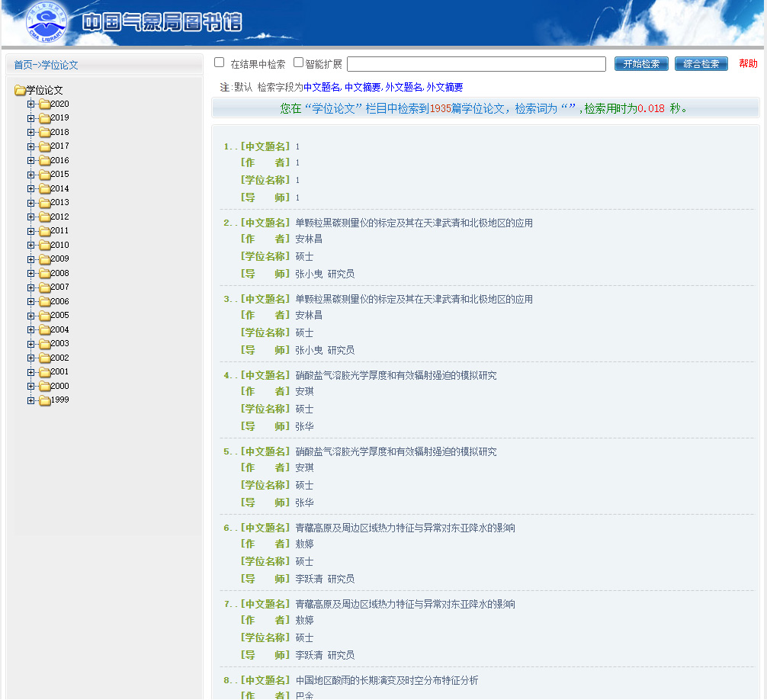
Task: Click the 2009 folder icon
Action: (x=44, y=259)
